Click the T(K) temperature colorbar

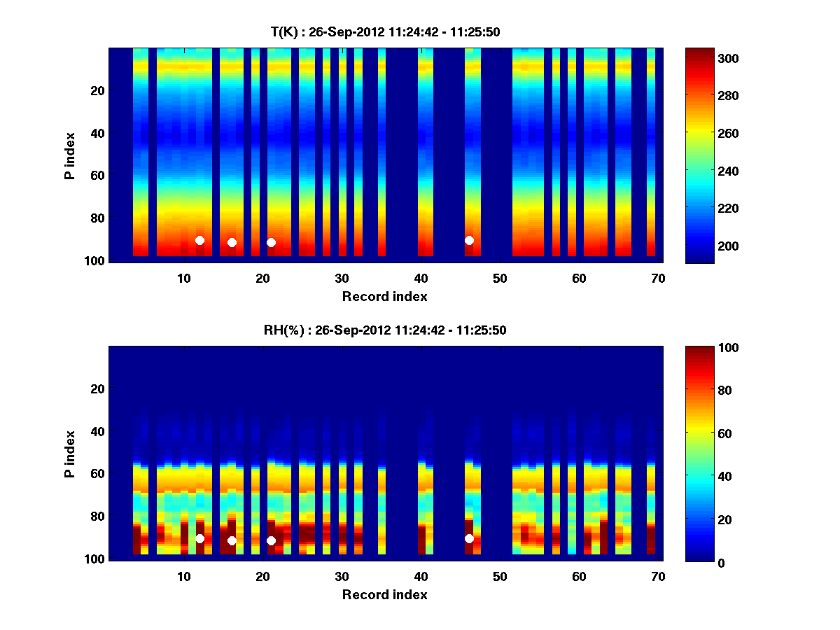[x=699, y=155]
